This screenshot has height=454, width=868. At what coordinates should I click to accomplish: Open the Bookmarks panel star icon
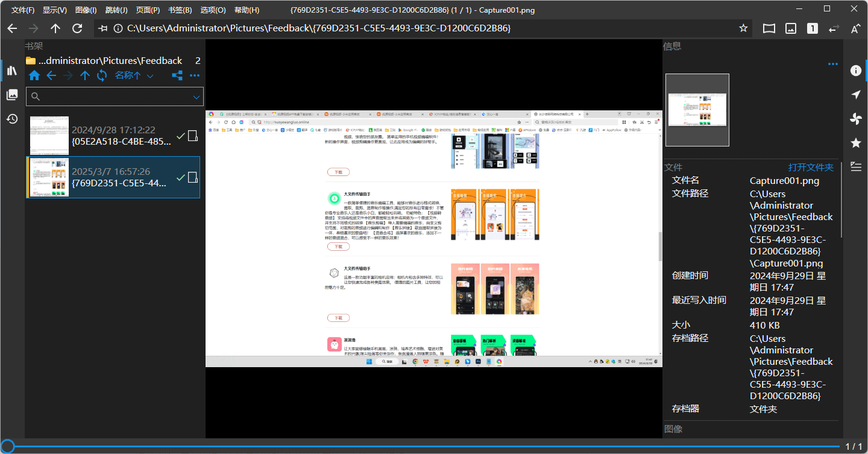[855, 143]
